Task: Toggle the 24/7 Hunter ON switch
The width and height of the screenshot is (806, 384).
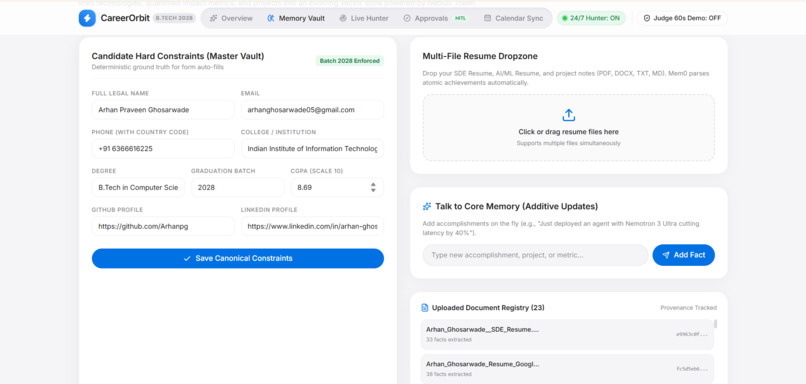Action: [591, 18]
